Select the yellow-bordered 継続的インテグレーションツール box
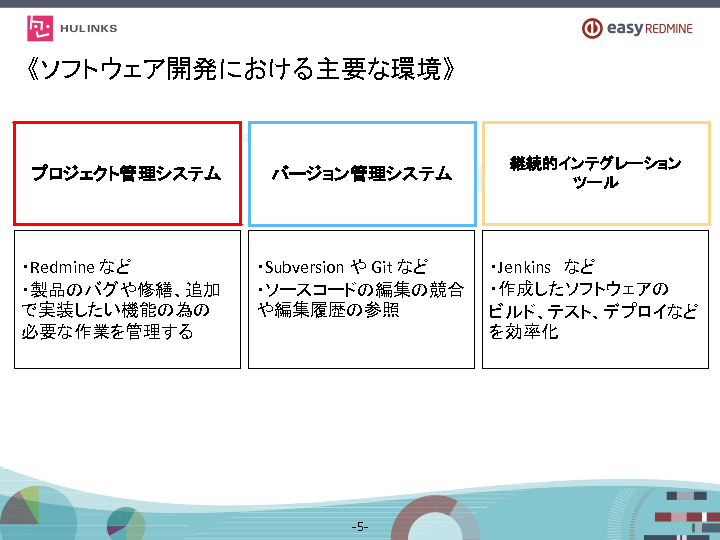This screenshot has height=540, width=720. tap(595, 174)
